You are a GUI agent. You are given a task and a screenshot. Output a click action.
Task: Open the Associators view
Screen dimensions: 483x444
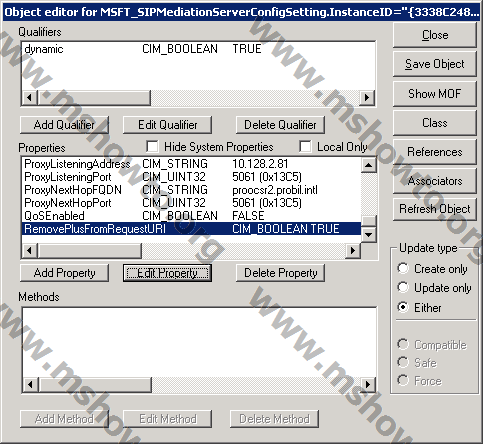click(x=434, y=181)
